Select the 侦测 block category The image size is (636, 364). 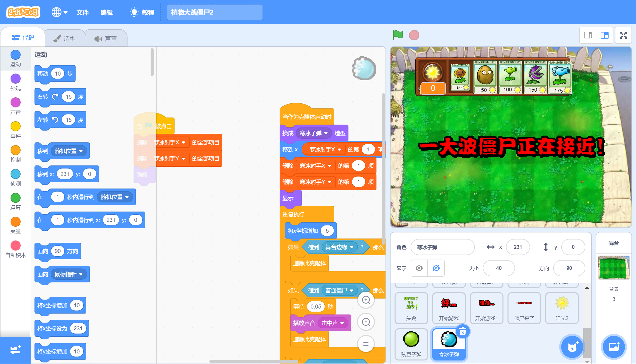pyautogui.click(x=16, y=178)
